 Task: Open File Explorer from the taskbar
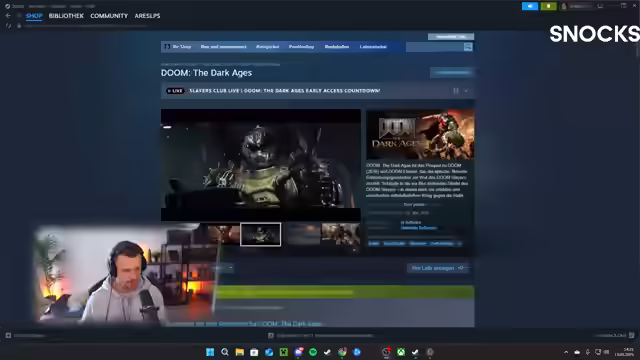click(240, 352)
